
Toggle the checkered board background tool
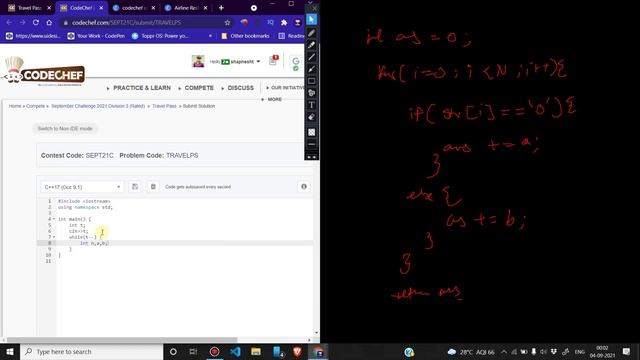coord(311,132)
